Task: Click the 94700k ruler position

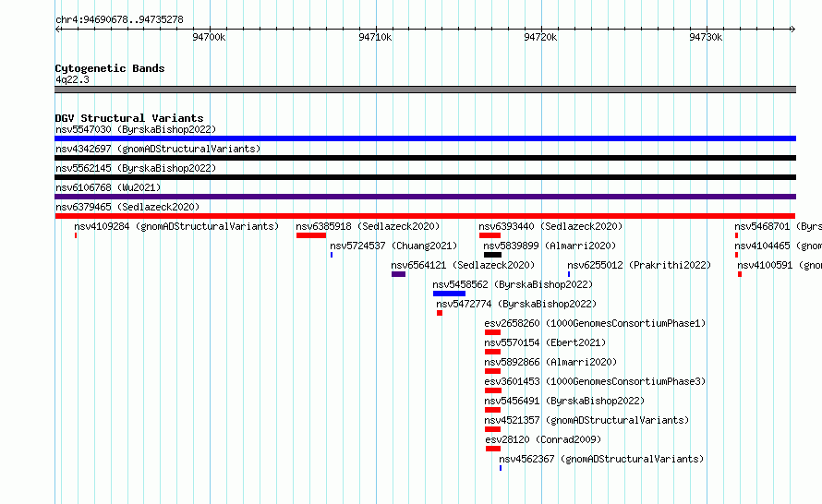Action: (209, 37)
